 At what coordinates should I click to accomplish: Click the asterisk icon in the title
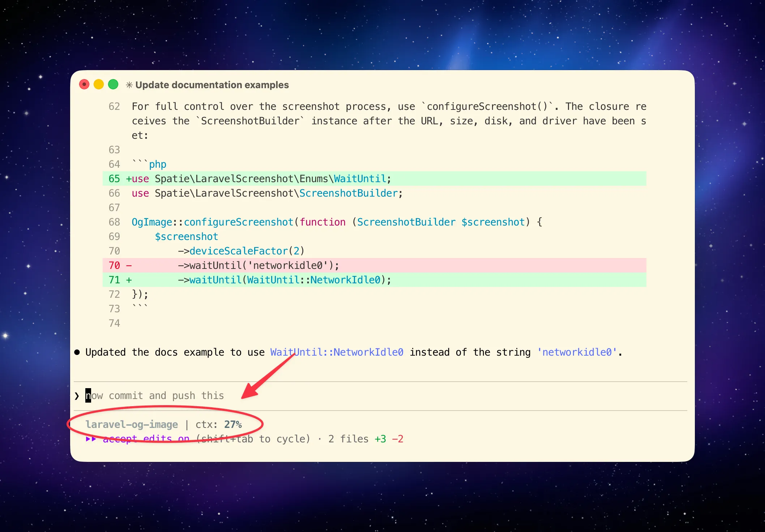(129, 85)
